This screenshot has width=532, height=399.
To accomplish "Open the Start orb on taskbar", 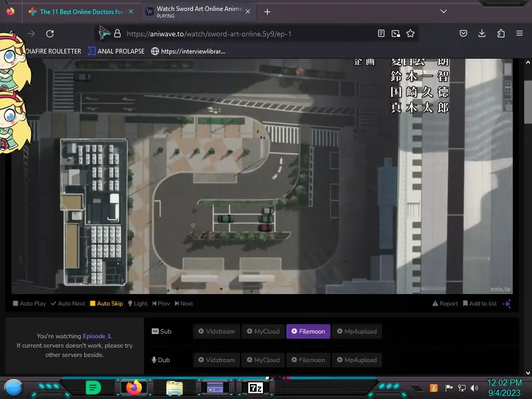I will point(14,388).
